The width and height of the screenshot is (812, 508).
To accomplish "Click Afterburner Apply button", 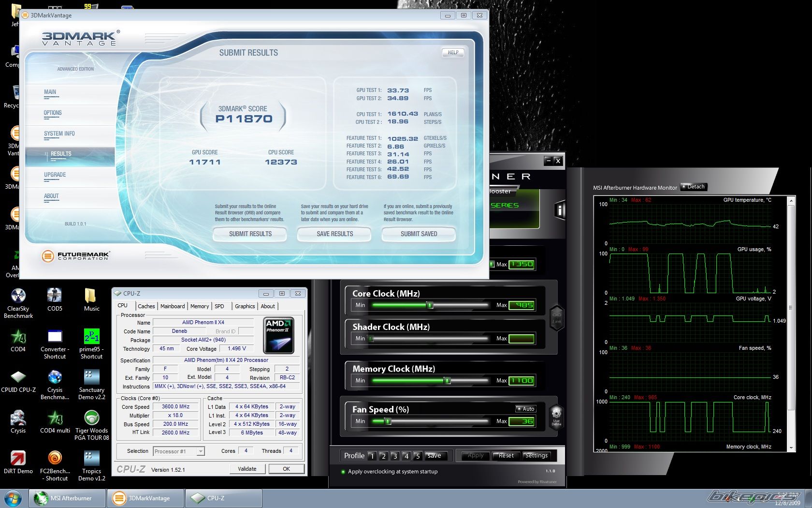I will 476,456.
